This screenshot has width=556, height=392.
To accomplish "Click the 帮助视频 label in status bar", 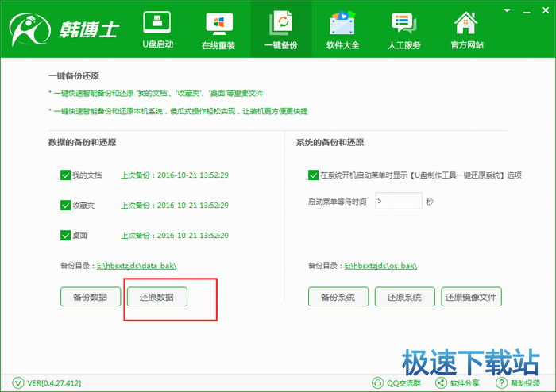I will (526, 383).
